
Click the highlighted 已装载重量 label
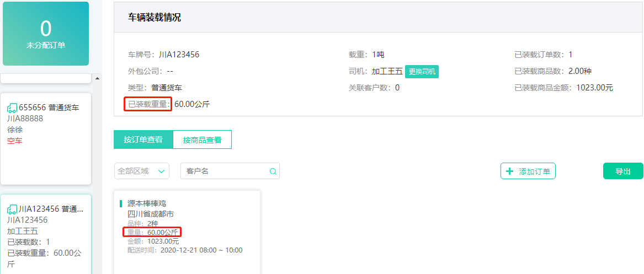(148, 104)
